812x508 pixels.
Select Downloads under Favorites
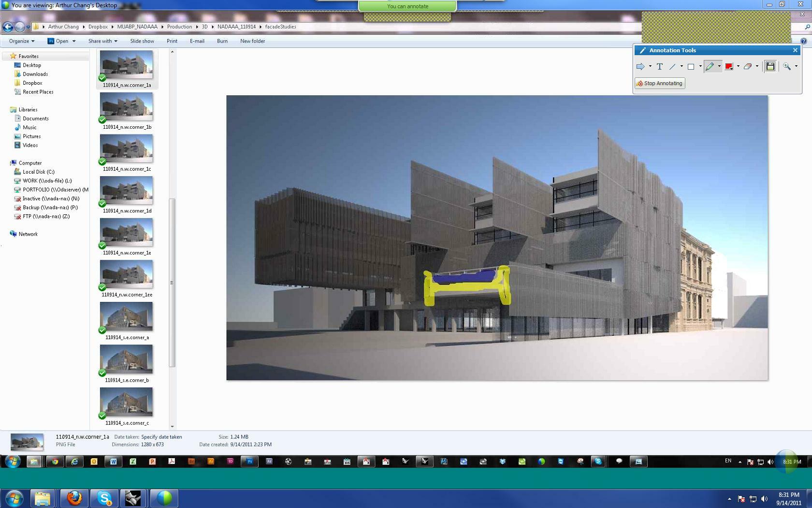(x=35, y=74)
